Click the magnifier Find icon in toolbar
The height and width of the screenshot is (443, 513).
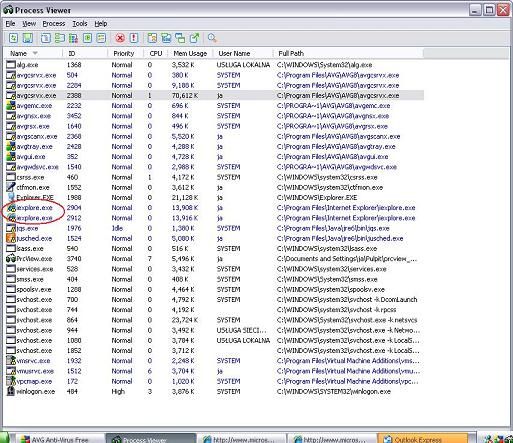[x=212, y=38]
